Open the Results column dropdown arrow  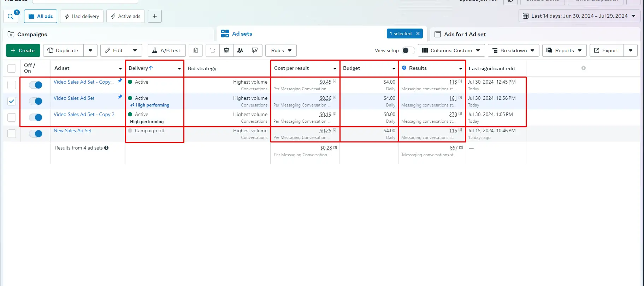pos(461,68)
